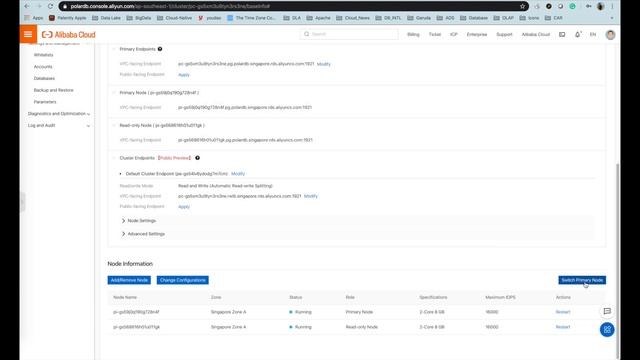Click the browser forward arrow

39,6
